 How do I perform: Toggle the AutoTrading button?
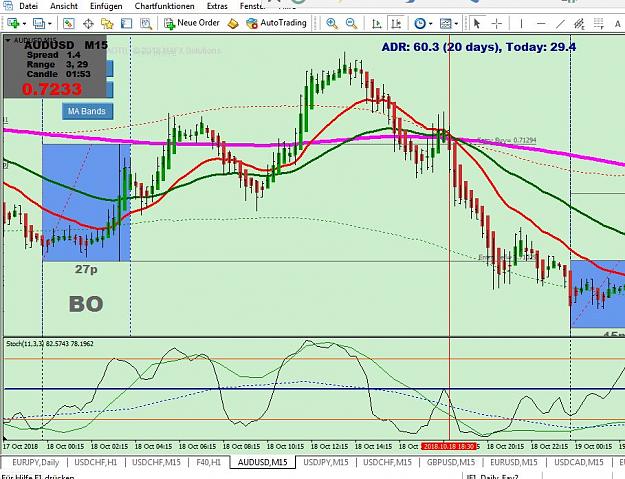pos(276,23)
